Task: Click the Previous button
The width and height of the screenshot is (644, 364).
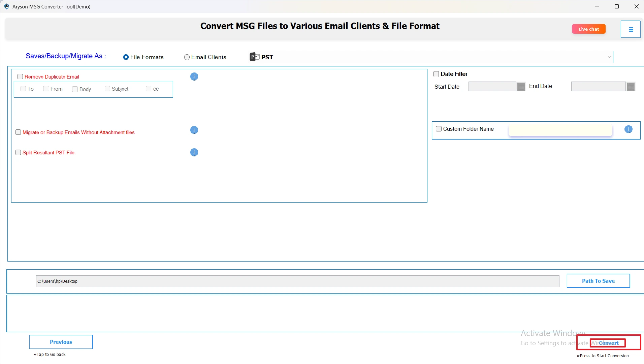Action: pos(61,342)
